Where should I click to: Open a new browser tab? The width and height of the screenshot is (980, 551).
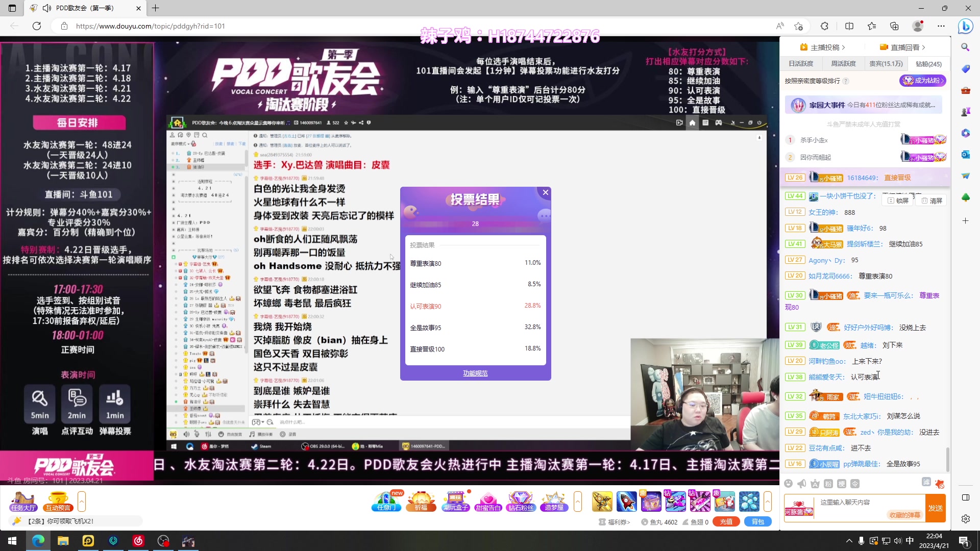tap(156, 8)
